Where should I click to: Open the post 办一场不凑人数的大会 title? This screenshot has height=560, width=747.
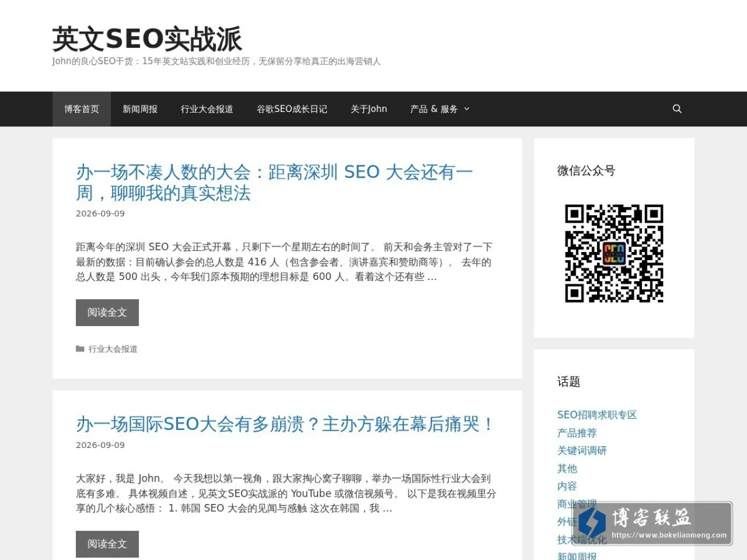[275, 182]
